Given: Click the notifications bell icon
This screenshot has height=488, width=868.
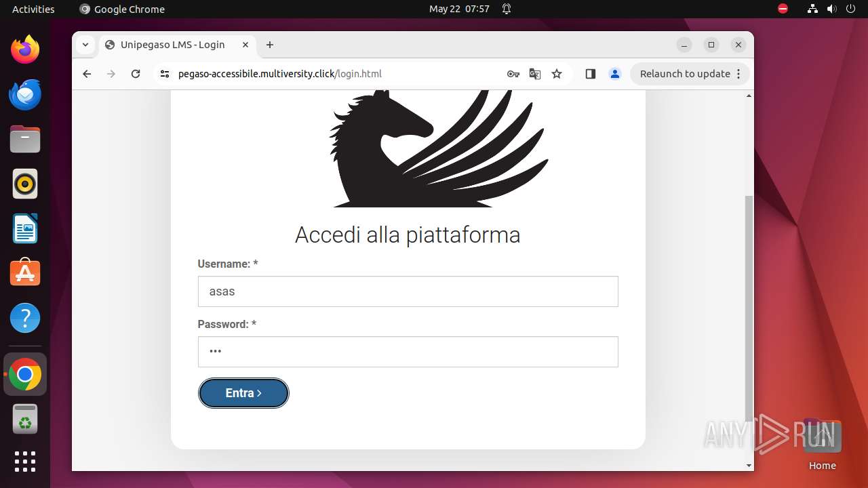Looking at the screenshot, I should click(x=506, y=9).
